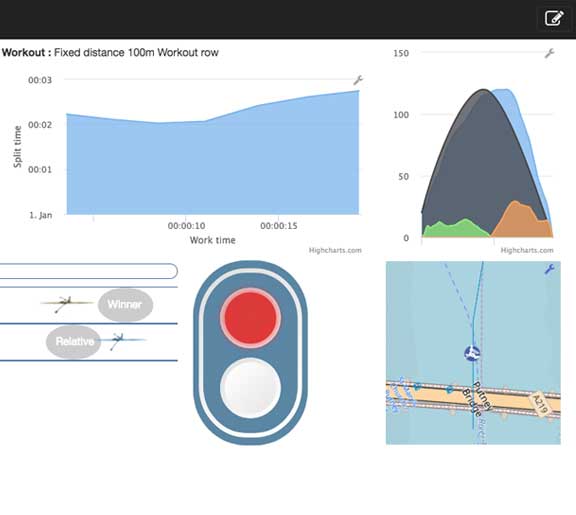Screen dimensions: 576x515
Task: Toggle the white lower light
Action: tap(251, 388)
